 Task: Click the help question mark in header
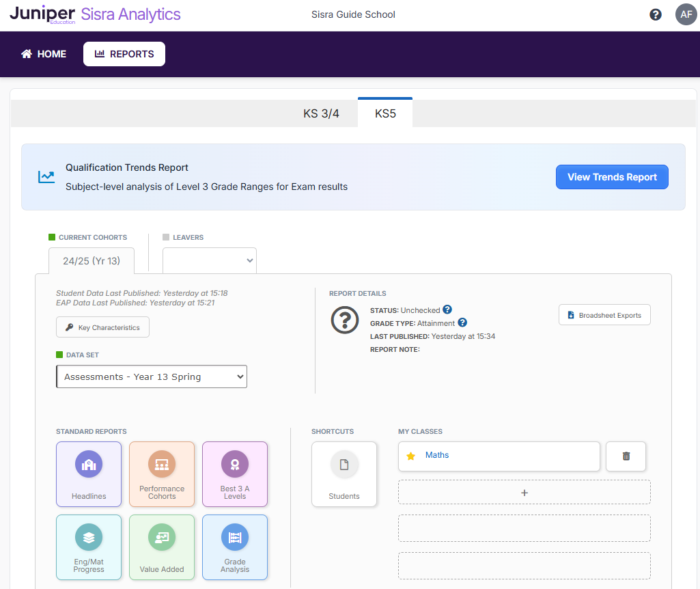[656, 14]
